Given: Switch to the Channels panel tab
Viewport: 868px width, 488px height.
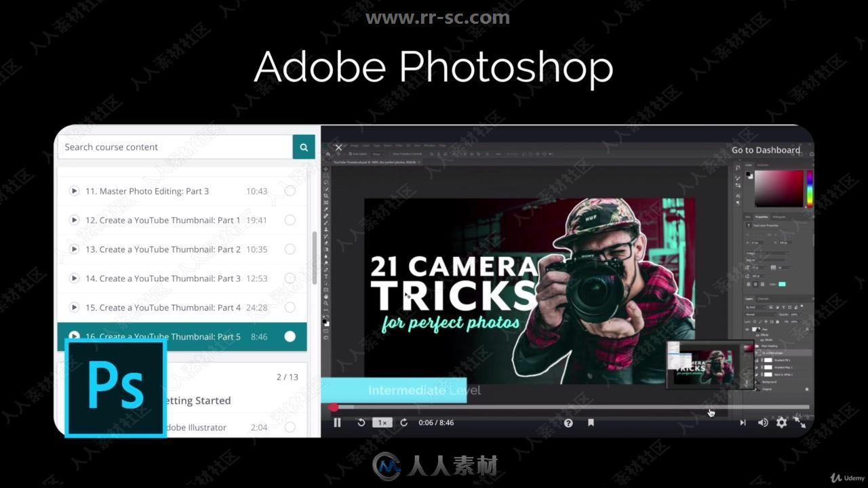Looking at the screenshot, I should (763, 298).
